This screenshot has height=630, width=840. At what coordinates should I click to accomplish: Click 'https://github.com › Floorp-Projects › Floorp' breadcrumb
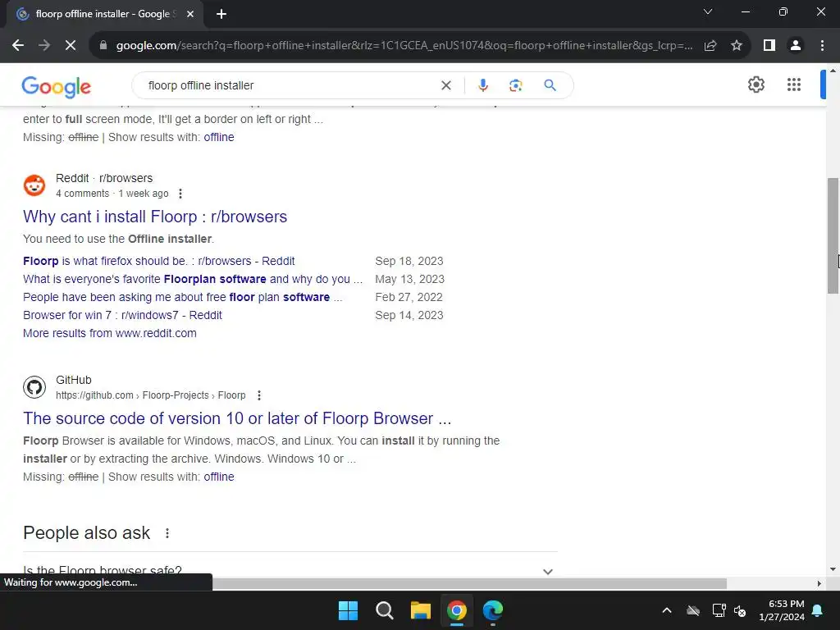[151, 395]
